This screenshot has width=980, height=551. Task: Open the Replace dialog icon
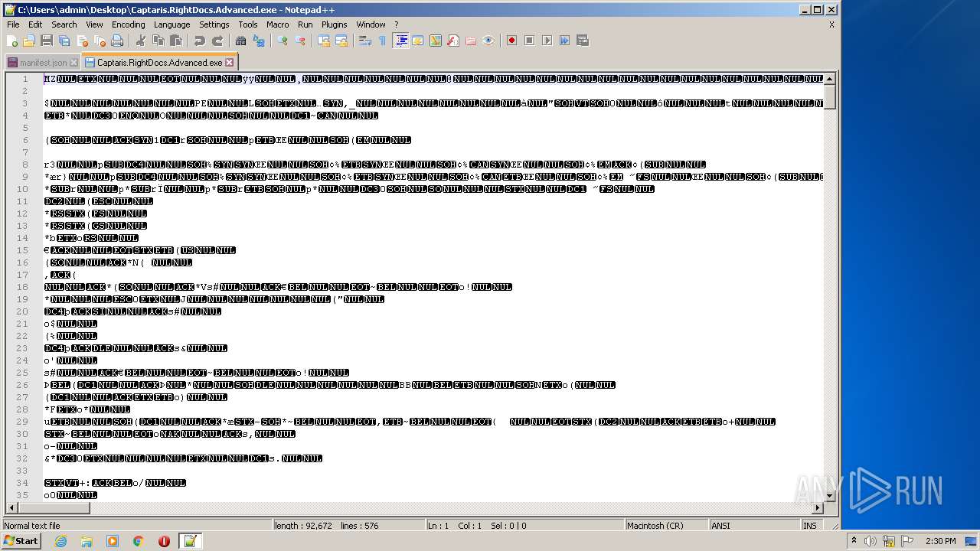tap(258, 41)
